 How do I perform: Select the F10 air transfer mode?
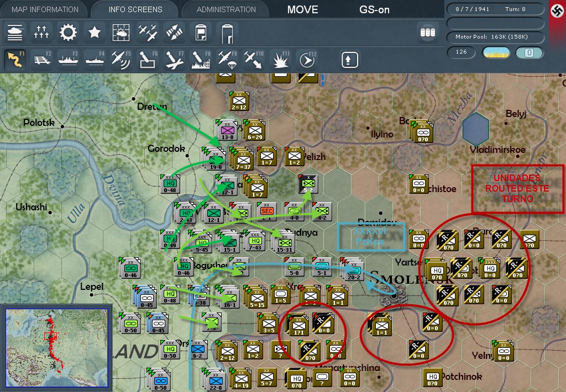pos(254,60)
